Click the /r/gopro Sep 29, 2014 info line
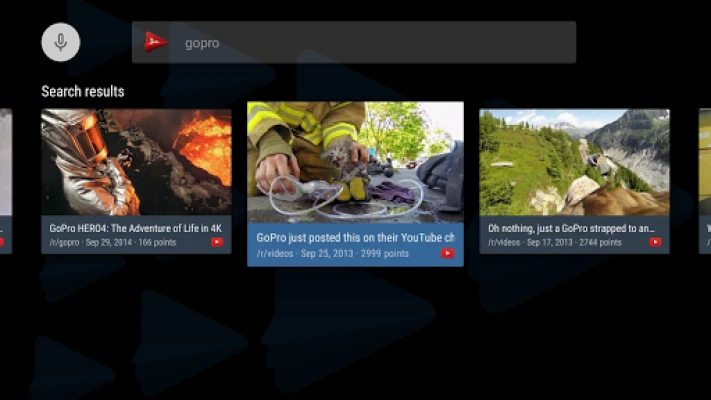The height and width of the screenshot is (400, 711). [x=112, y=243]
